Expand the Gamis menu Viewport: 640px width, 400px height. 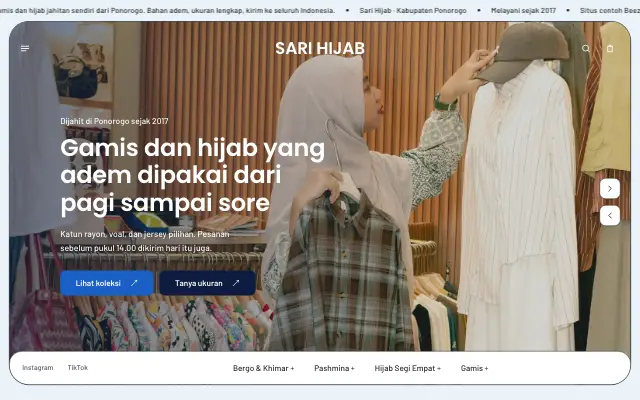[474, 368]
